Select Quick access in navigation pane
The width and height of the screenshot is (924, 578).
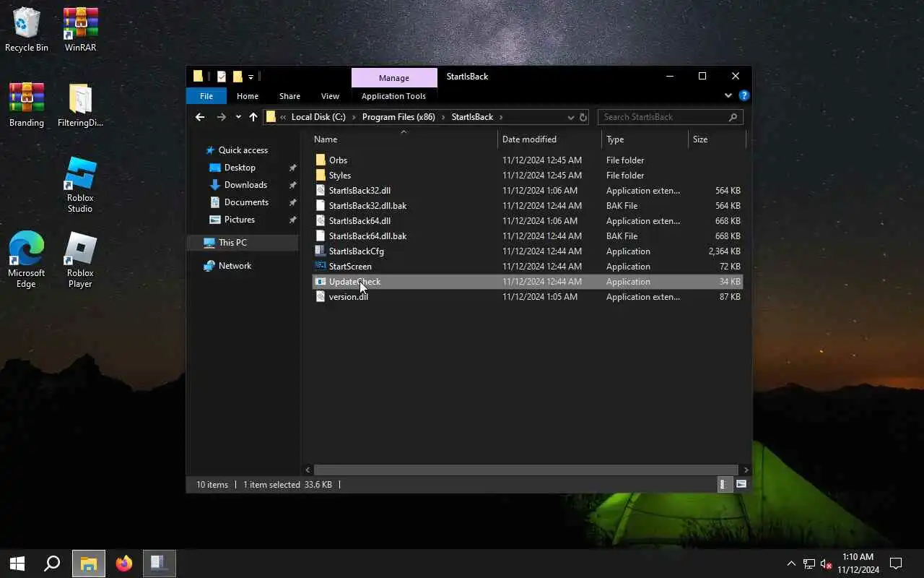243,150
